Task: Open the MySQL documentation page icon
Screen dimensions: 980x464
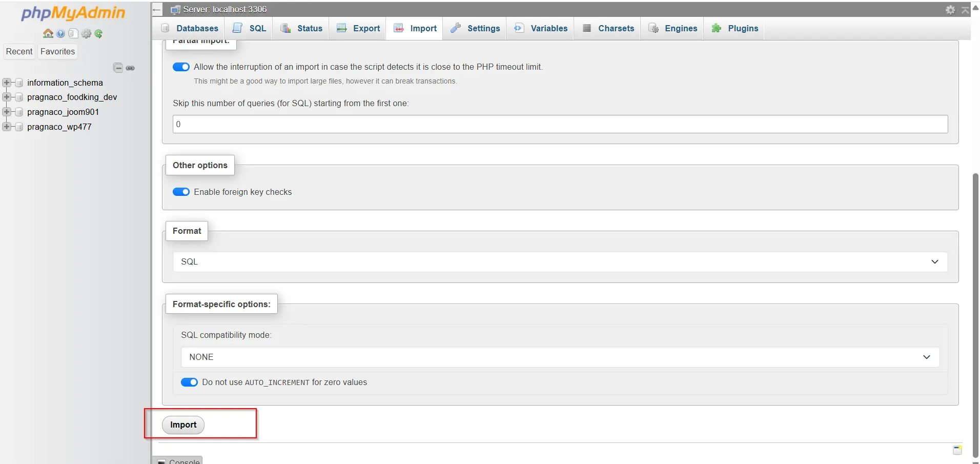Action: pyautogui.click(x=73, y=34)
